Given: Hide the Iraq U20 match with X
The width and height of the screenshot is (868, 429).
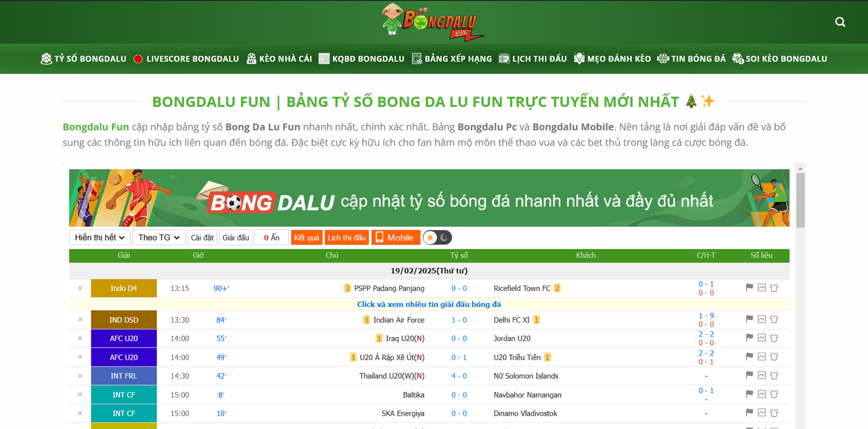Looking at the screenshot, I should click(x=80, y=338).
